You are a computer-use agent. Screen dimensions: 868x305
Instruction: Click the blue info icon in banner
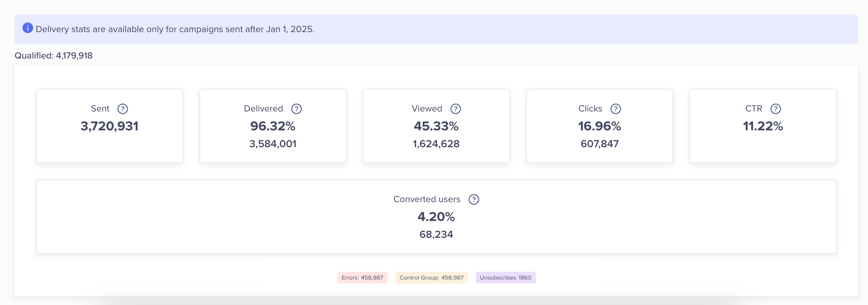(x=27, y=28)
